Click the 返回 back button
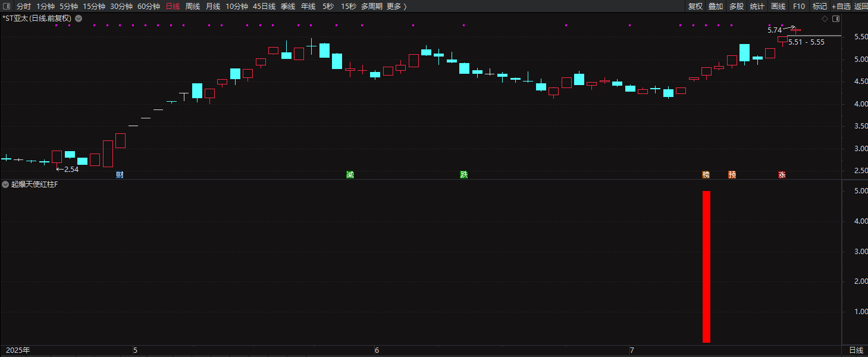868x357 pixels. pyautogui.click(x=861, y=6)
